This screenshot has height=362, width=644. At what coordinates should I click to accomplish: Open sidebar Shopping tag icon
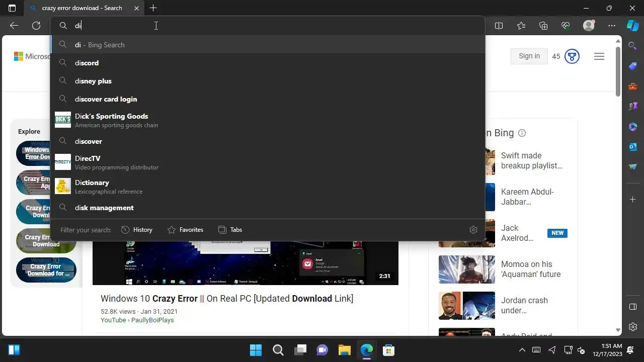pos(633,66)
